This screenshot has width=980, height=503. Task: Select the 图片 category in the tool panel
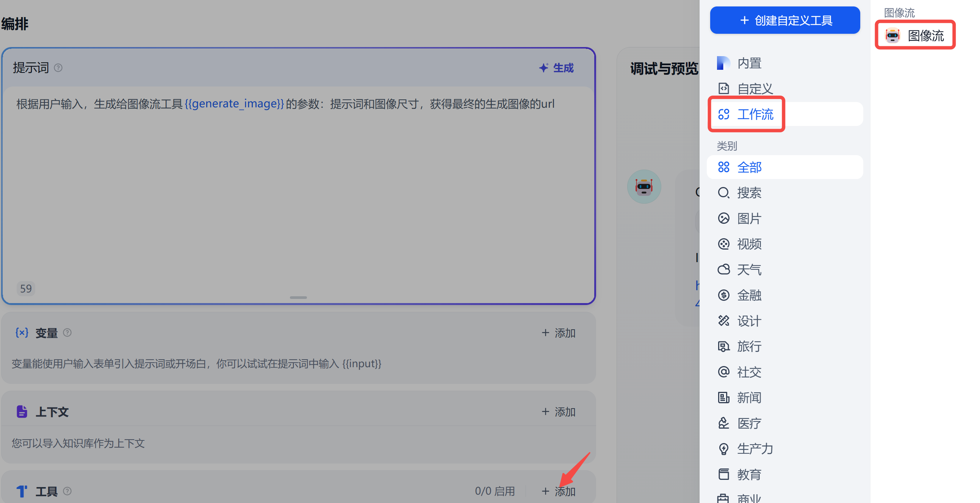pos(749,218)
